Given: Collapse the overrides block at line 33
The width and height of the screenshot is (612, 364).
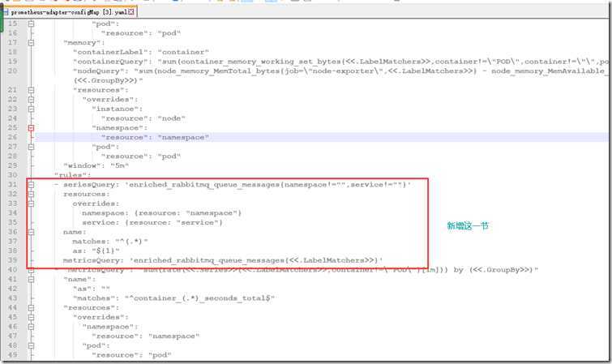Looking at the screenshot, I should pos(31,203).
